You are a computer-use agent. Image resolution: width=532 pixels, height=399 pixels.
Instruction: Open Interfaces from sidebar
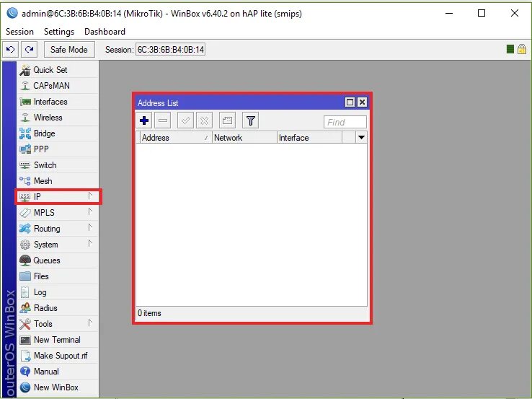point(58,102)
